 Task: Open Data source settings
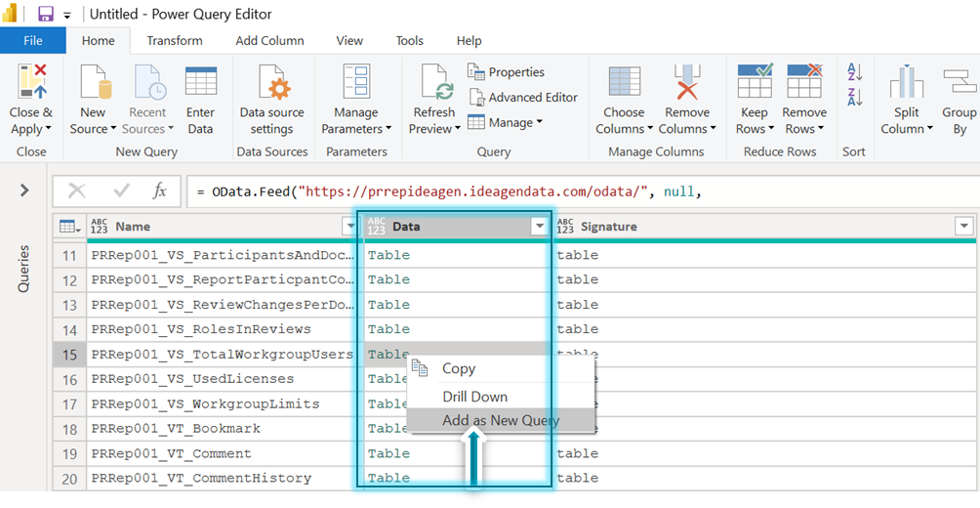tap(272, 82)
